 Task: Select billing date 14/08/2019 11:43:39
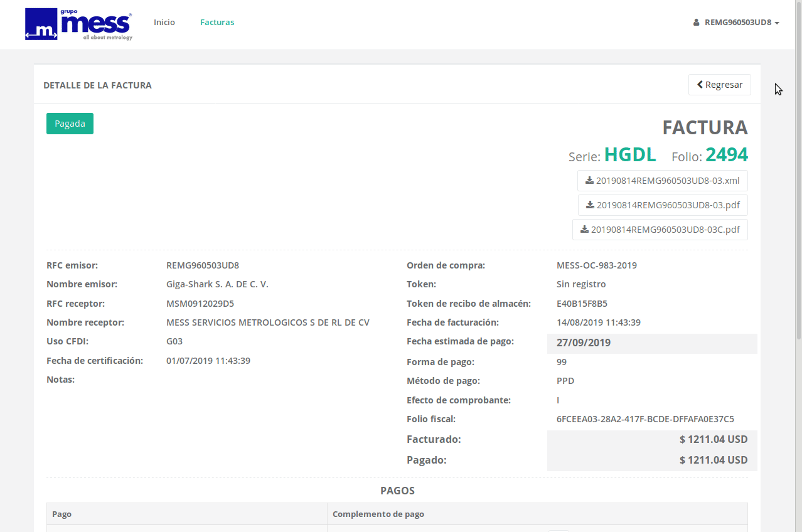click(x=599, y=322)
